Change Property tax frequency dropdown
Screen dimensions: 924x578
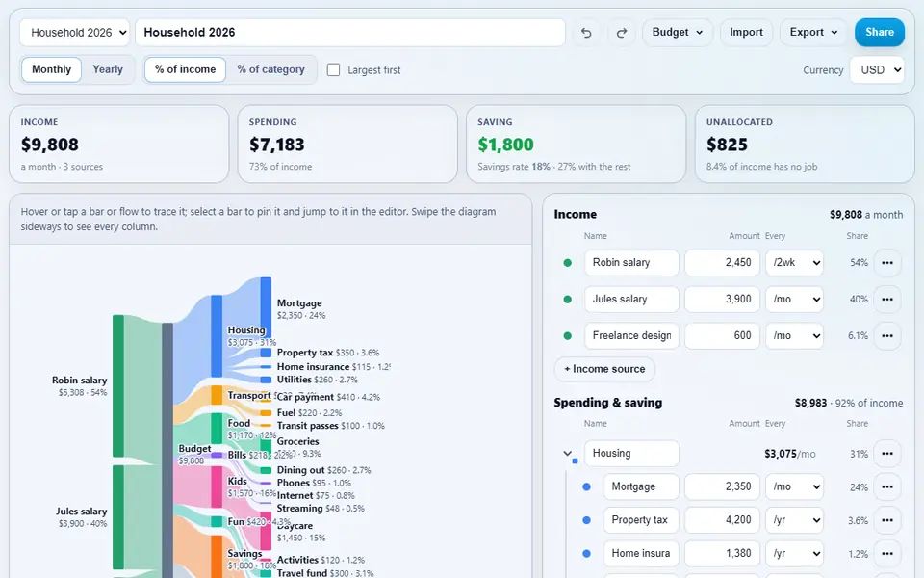tap(794, 520)
